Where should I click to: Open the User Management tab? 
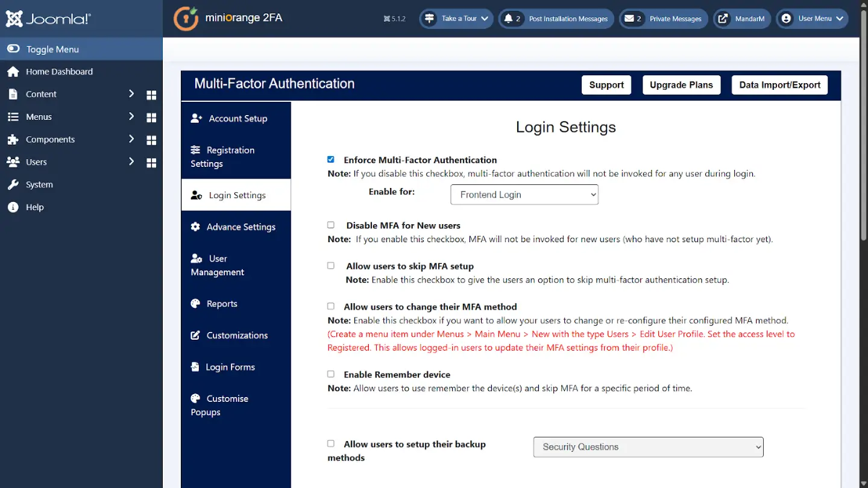(236, 265)
